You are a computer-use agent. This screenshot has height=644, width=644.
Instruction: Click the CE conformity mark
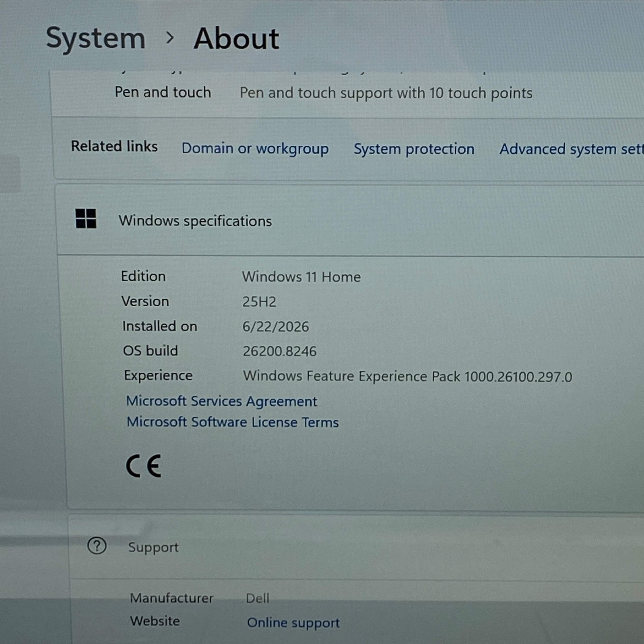(144, 466)
